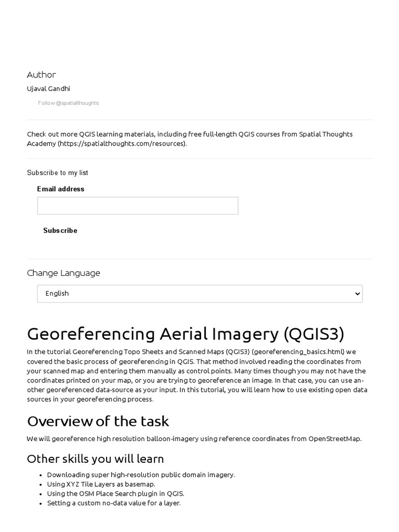Select the Overview of the task heading
399x532 pixels.
coord(98,421)
